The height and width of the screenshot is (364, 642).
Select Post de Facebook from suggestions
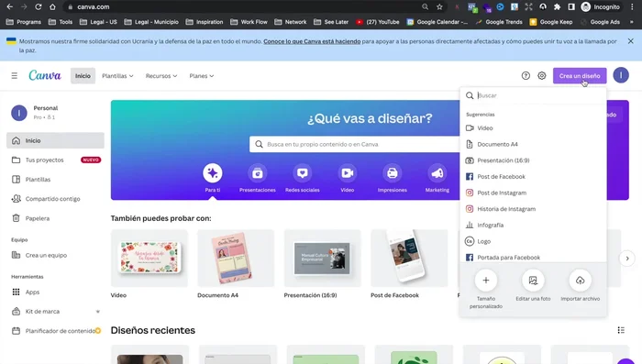coord(533,176)
